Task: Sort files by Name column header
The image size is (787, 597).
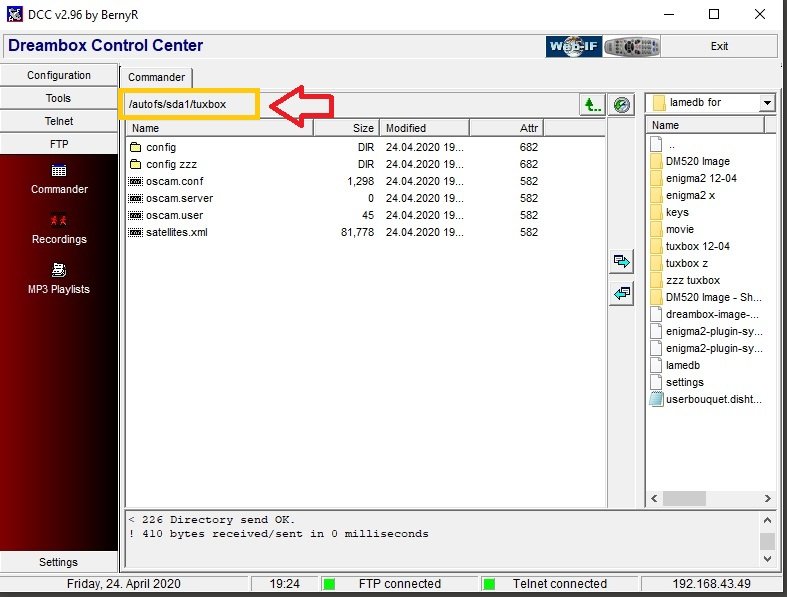Action: tap(220, 128)
